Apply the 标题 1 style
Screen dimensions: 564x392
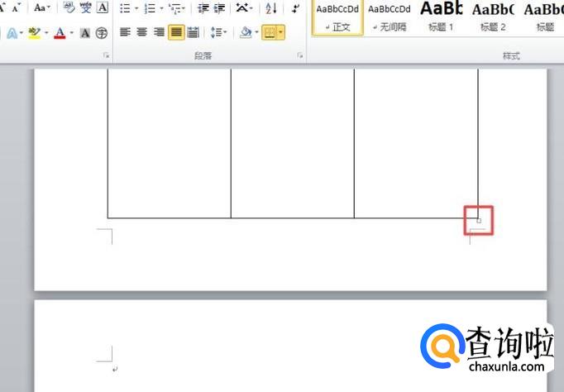[441, 17]
